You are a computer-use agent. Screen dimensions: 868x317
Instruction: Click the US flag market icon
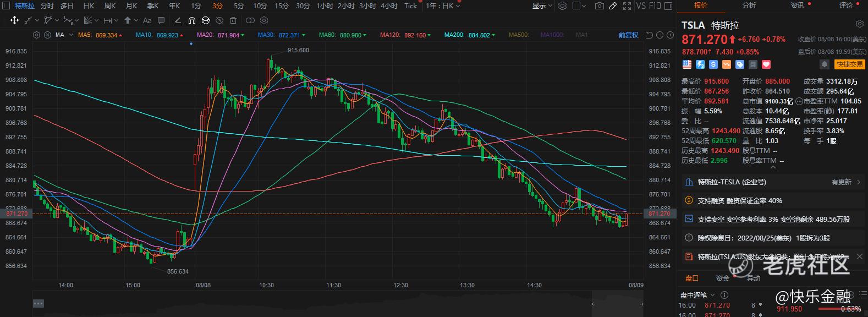tap(686, 64)
